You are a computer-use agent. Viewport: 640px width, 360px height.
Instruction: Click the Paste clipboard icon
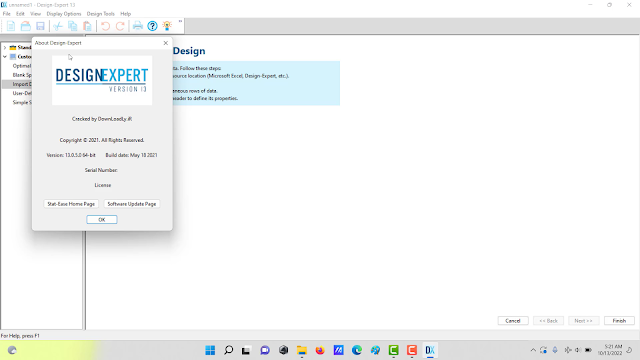(87, 26)
